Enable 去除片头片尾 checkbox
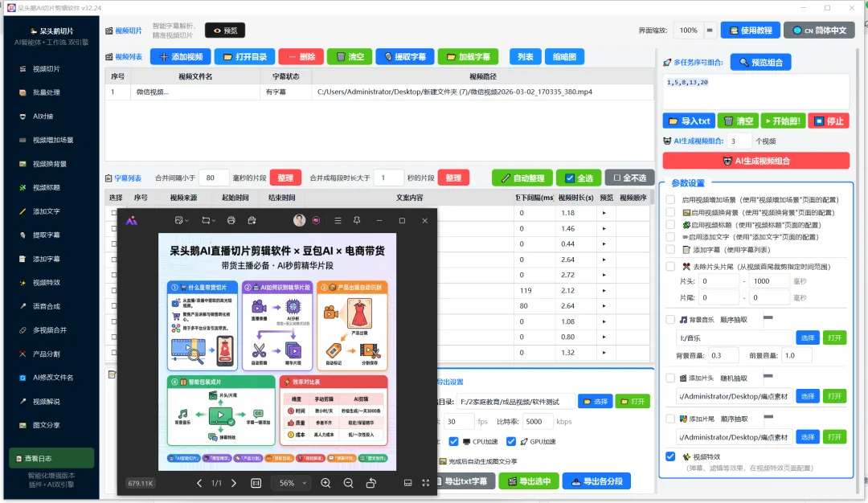This screenshot has height=503, width=868. click(x=670, y=267)
